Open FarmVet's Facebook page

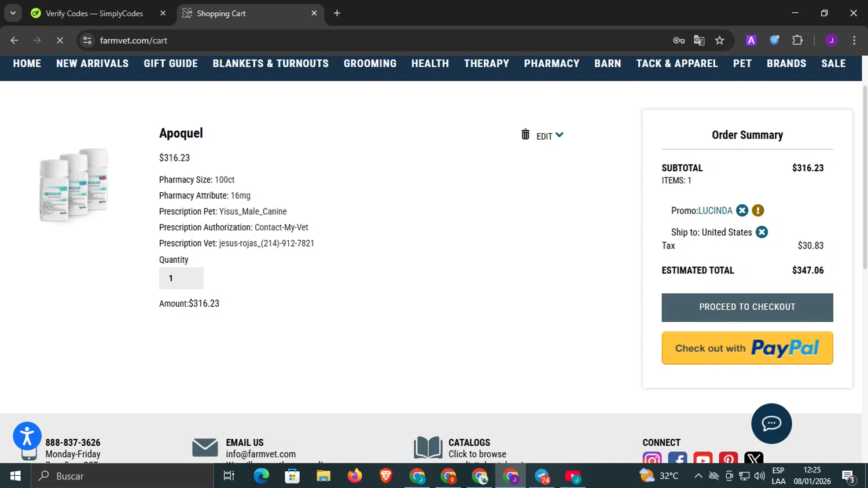tap(678, 457)
